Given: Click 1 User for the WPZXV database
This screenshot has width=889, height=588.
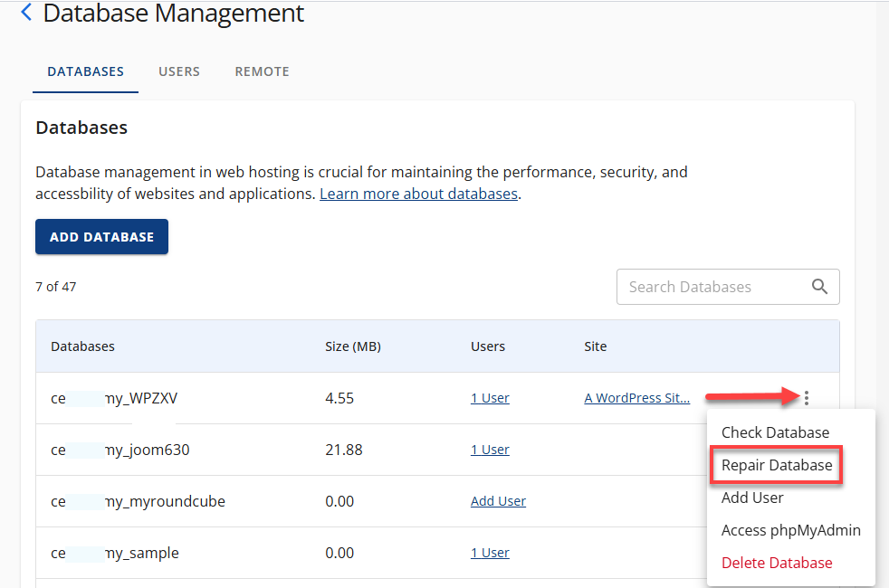Looking at the screenshot, I should coord(490,397).
